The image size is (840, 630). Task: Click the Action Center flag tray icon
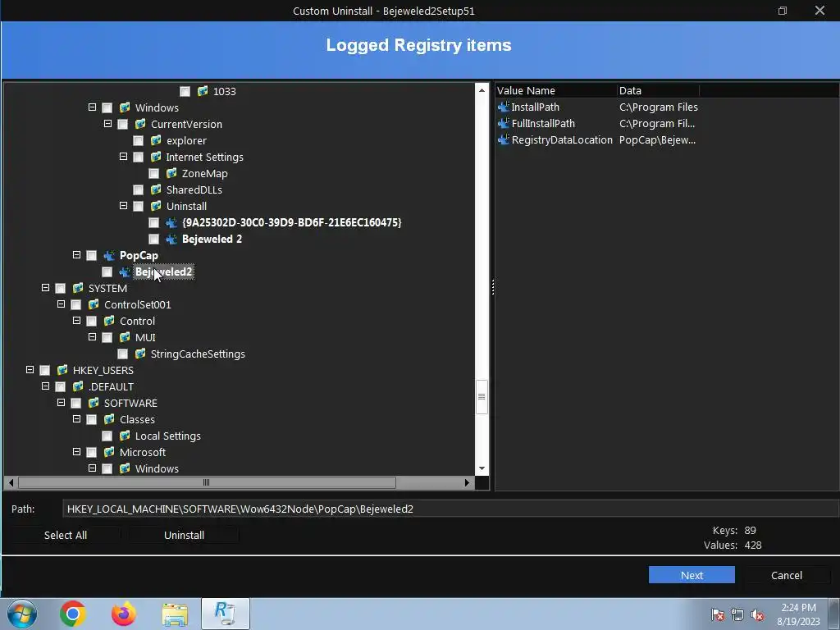coord(717,615)
